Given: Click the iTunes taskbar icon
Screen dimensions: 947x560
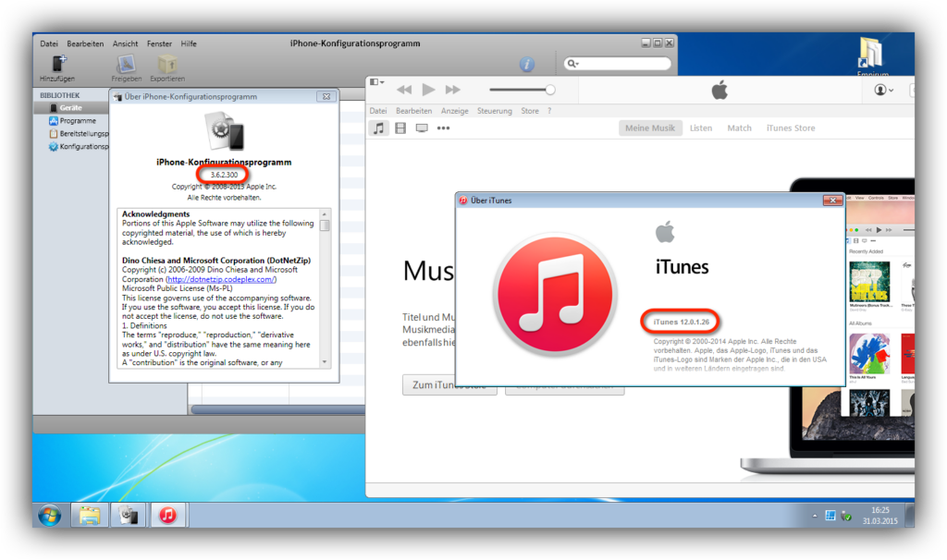Looking at the screenshot, I should pos(168,516).
